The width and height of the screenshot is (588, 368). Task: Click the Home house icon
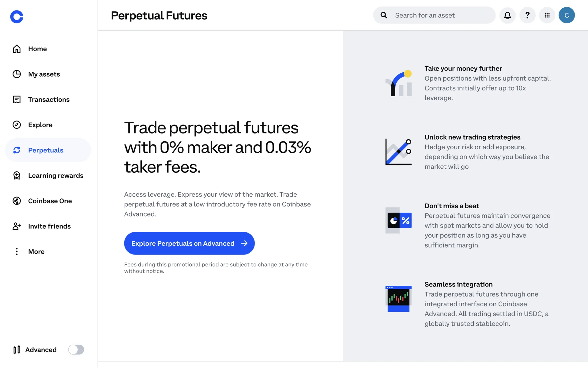[x=17, y=49]
